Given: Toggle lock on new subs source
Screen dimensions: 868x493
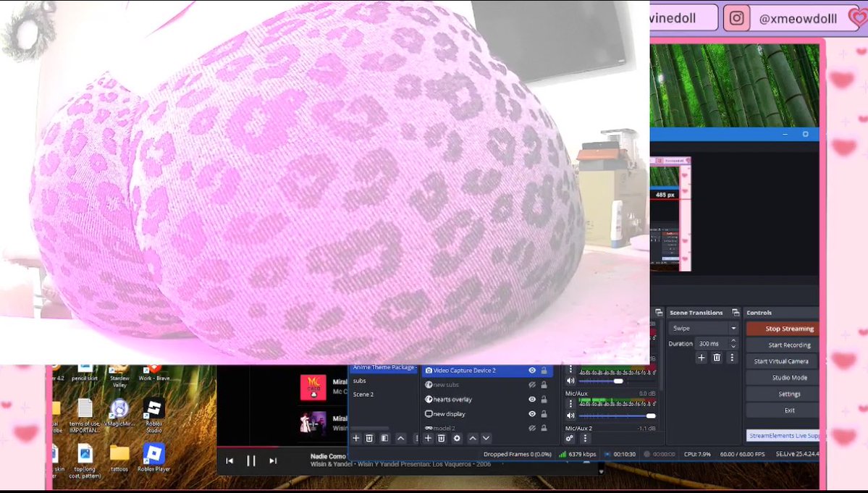Looking at the screenshot, I should tap(544, 384).
